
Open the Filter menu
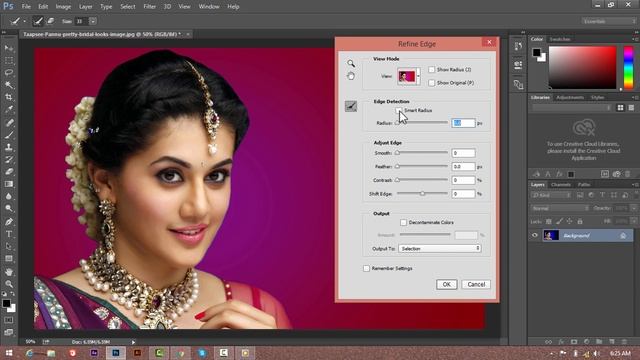click(x=149, y=7)
